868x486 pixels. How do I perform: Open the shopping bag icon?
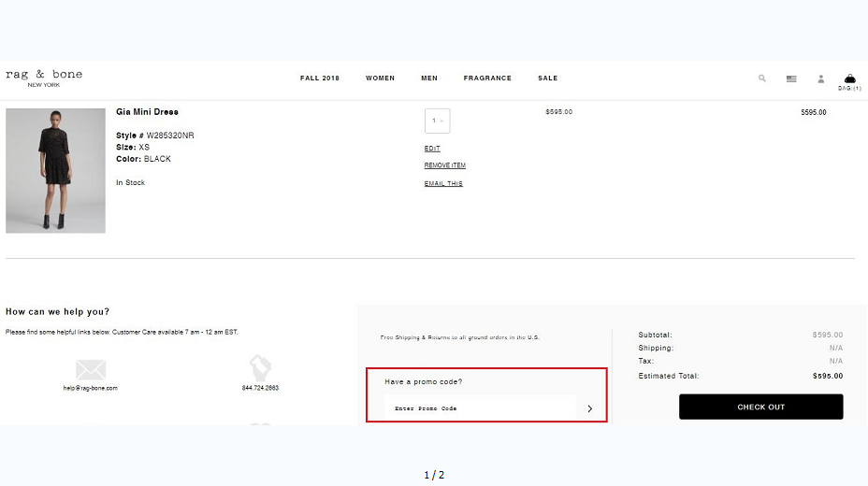pos(849,79)
